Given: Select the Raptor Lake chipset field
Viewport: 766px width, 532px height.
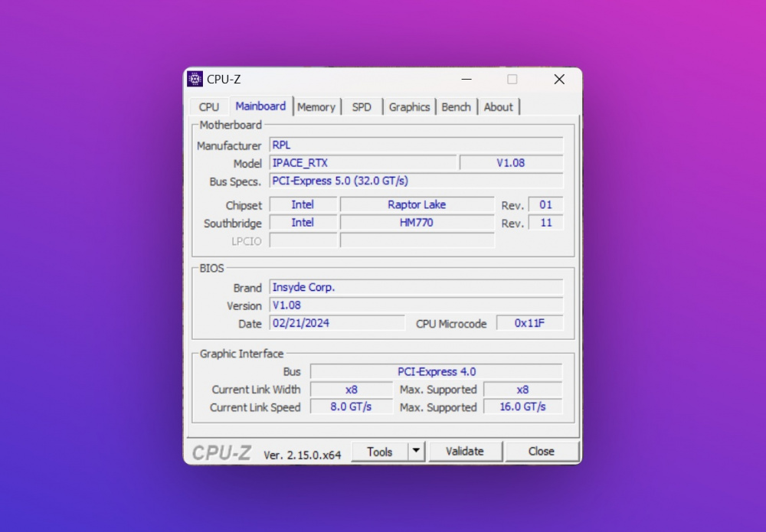Looking at the screenshot, I should click(417, 204).
